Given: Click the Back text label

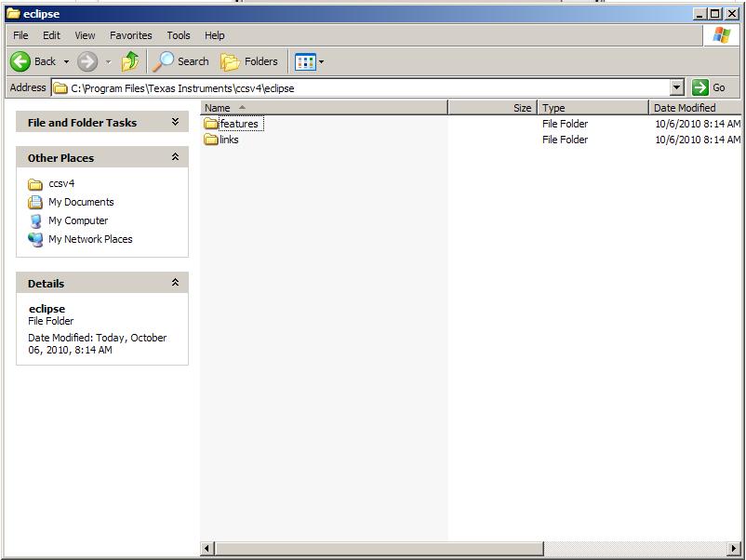Looking at the screenshot, I should pyautogui.click(x=46, y=61).
